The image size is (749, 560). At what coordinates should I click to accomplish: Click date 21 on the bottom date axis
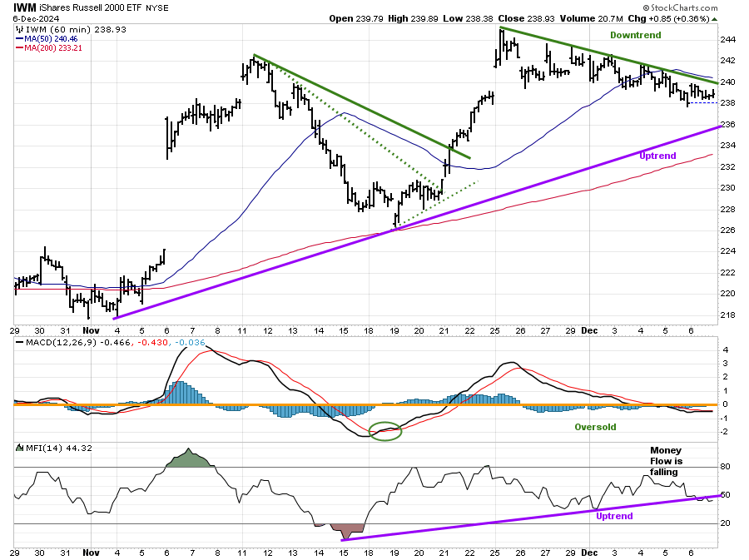click(444, 553)
